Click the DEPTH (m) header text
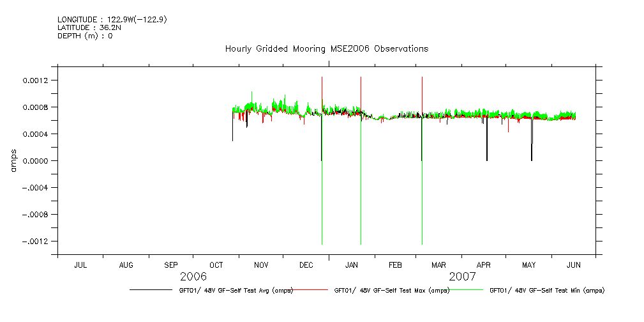Viewport: 644px width, 322px height. pos(85,36)
